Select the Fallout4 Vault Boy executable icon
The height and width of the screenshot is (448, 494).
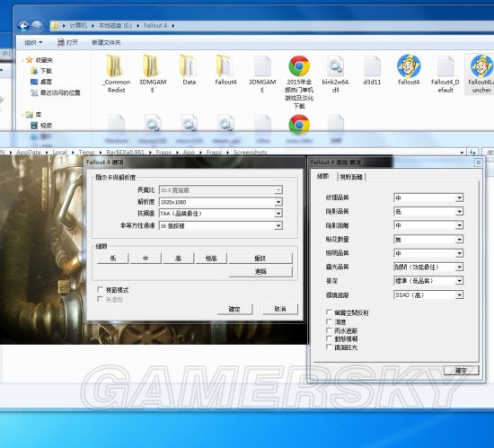[x=409, y=66]
